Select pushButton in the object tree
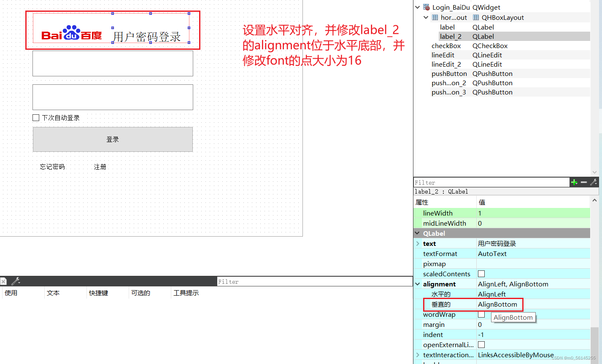 pos(449,73)
